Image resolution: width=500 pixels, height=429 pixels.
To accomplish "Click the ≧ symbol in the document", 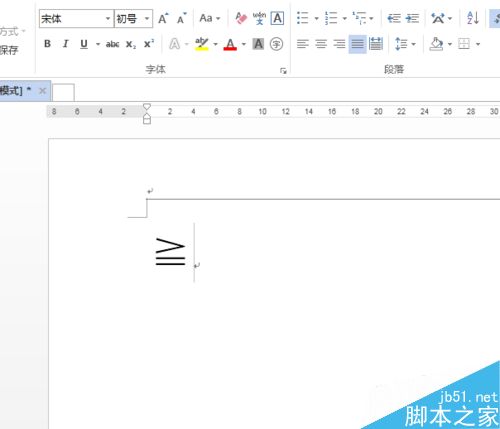I will click(170, 252).
